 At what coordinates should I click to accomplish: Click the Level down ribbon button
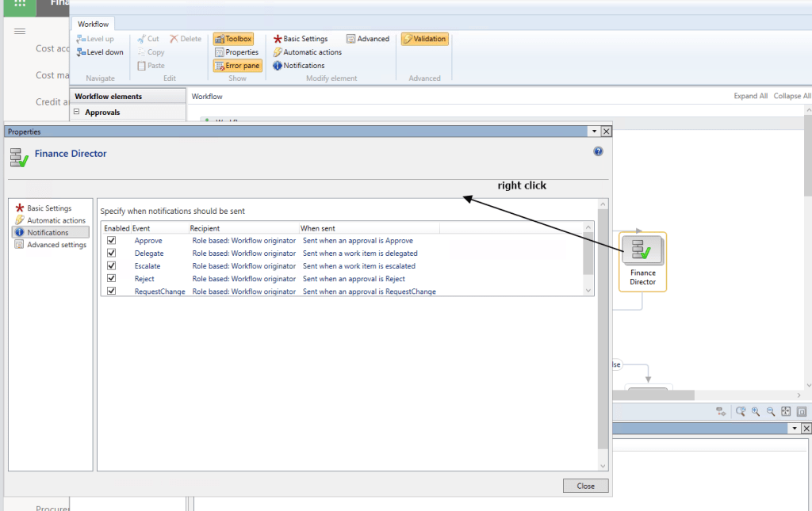coord(100,52)
